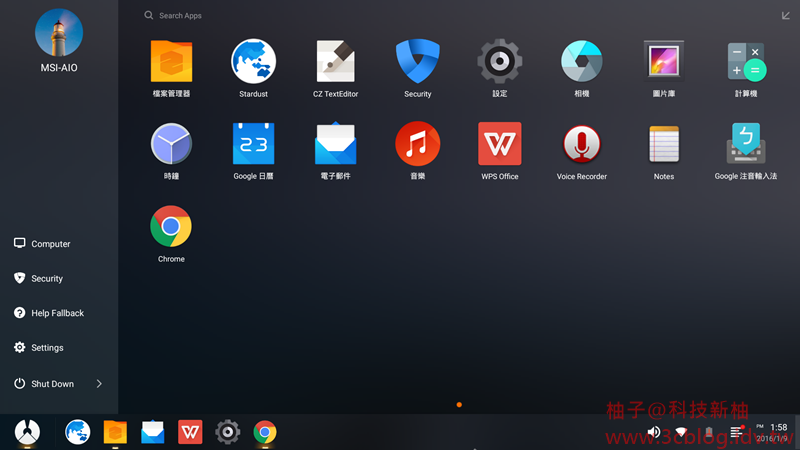
Task: Open Google 日曆 calendar app
Action: tap(254, 144)
